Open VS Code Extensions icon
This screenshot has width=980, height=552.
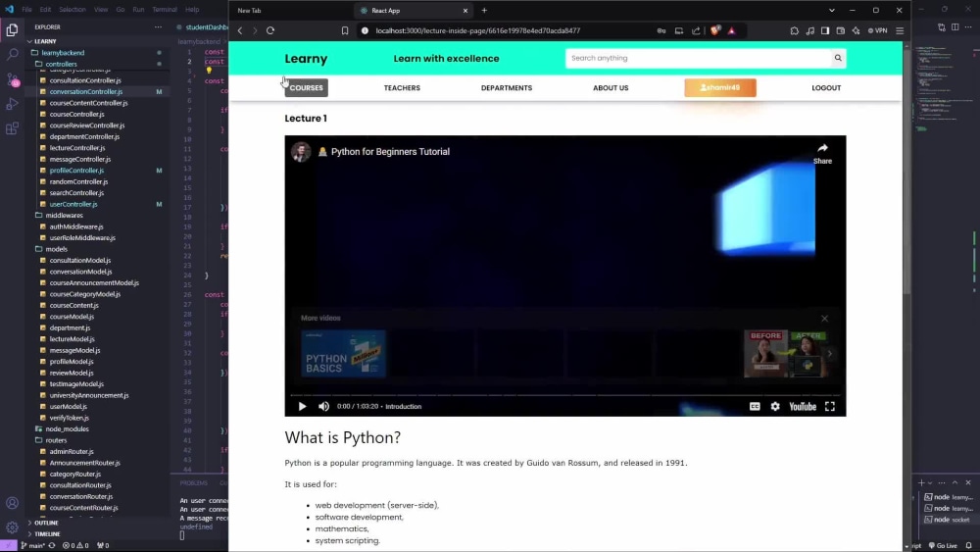pyautogui.click(x=12, y=128)
